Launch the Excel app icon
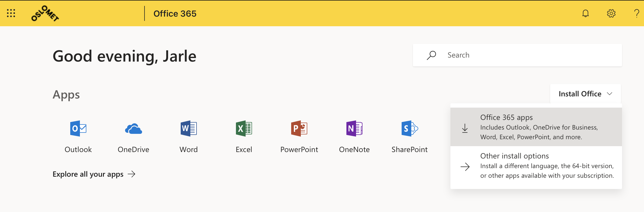The height and width of the screenshot is (212, 644). (x=244, y=128)
